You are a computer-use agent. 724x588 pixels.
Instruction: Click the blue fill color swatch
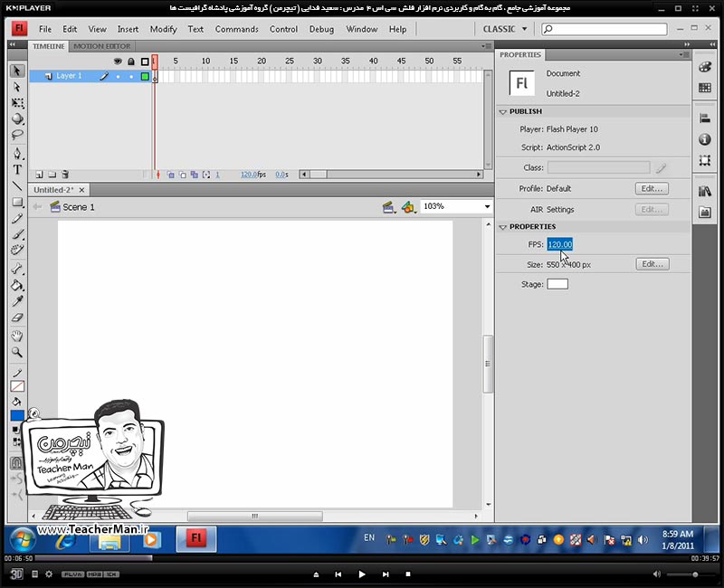(17, 416)
